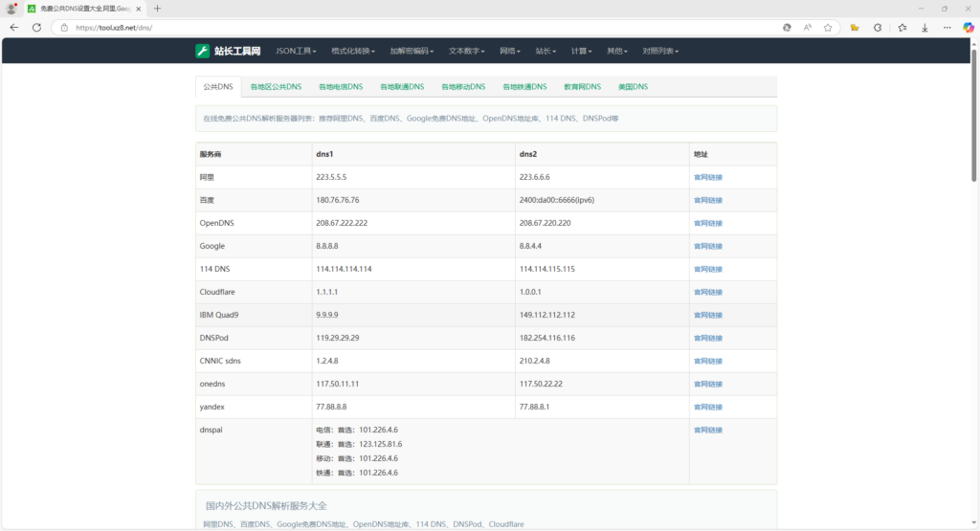980x531 pixels.
Task: Open the 官网链接 for dnspai row
Action: pyautogui.click(x=708, y=430)
